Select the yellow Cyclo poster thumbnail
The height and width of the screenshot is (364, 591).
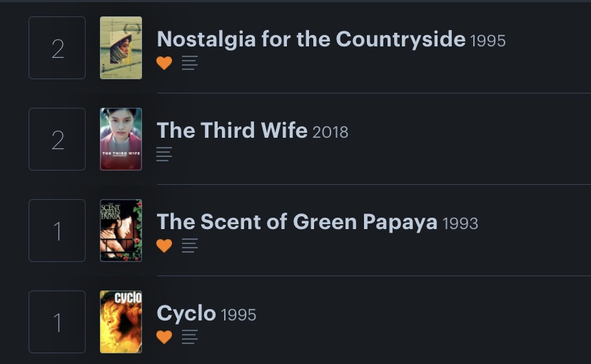121,322
